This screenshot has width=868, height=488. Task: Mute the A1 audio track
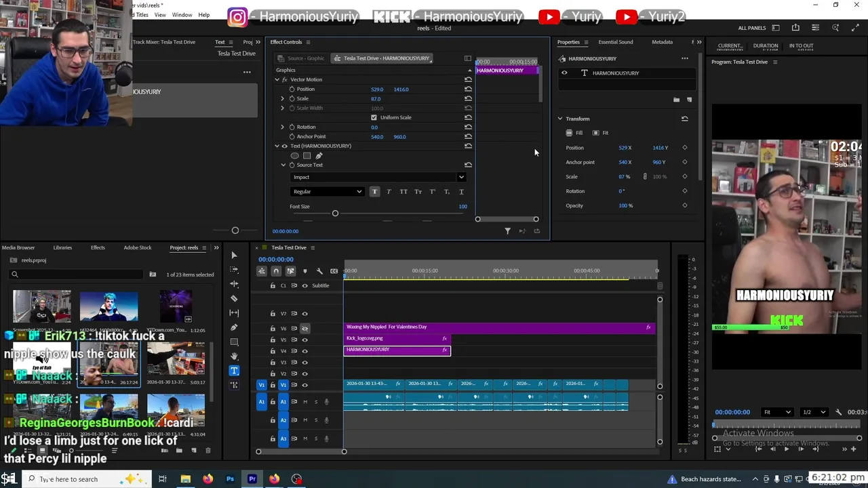(x=305, y=402)
